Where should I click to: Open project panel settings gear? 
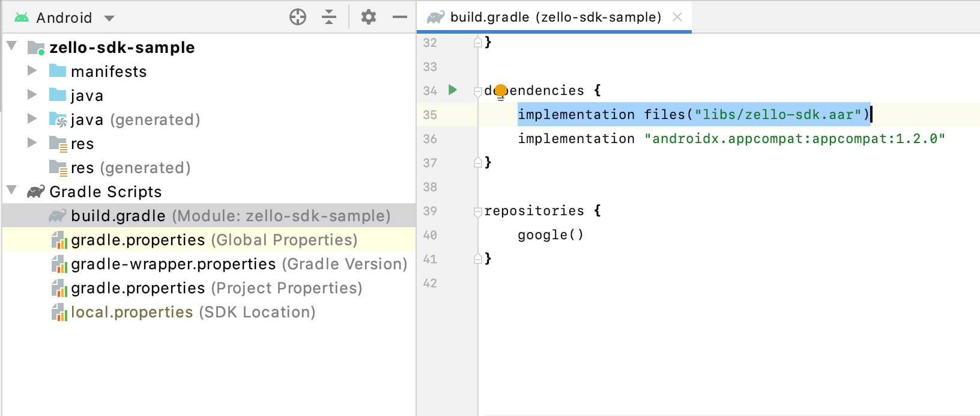tap(368, 17)
